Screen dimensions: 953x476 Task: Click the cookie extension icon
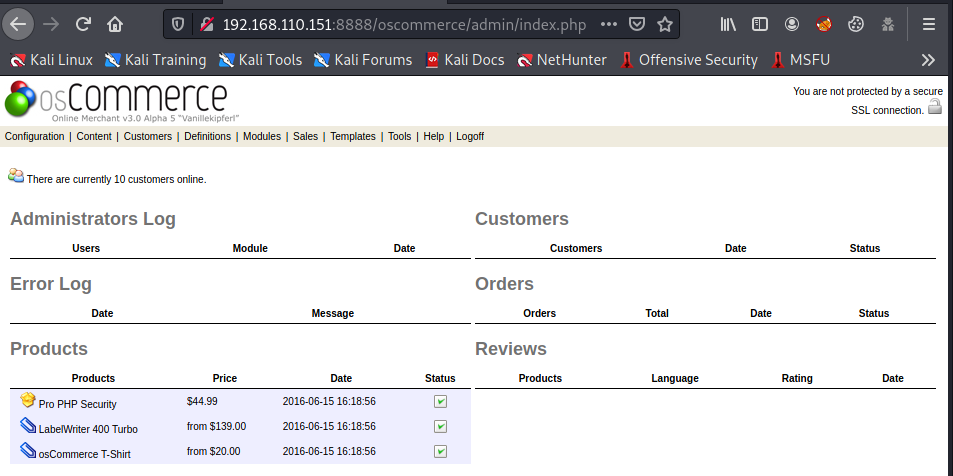pyautogui.click(x=855, y=24)
